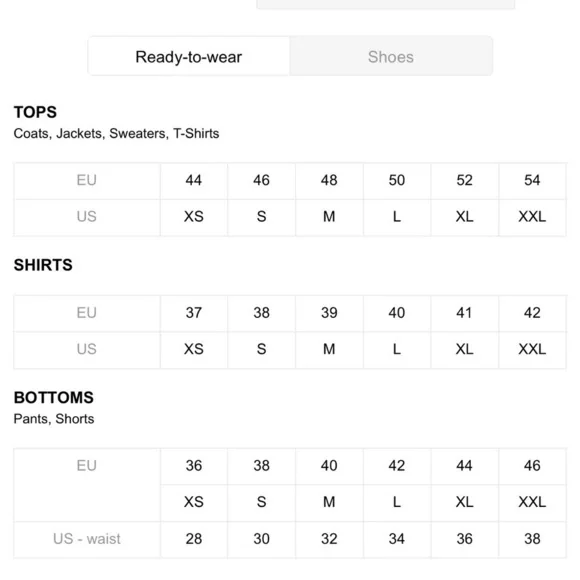Select the Ready-to-wear tab

click(x=189, y=57)
